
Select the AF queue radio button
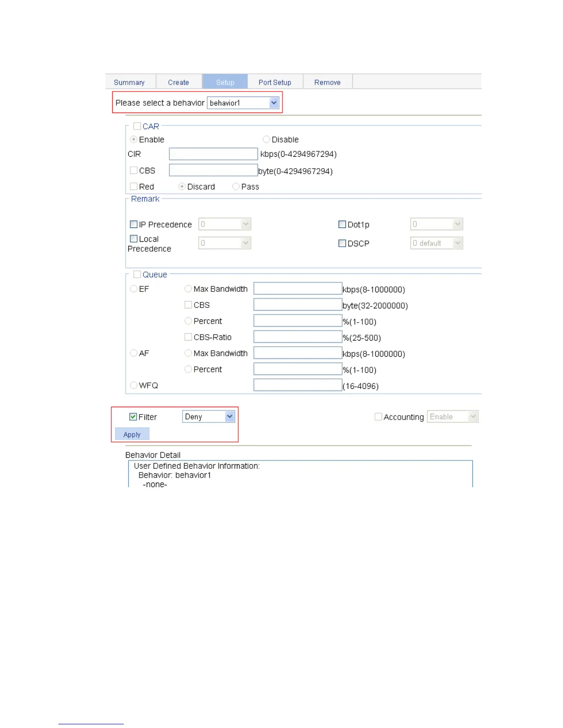134,353
